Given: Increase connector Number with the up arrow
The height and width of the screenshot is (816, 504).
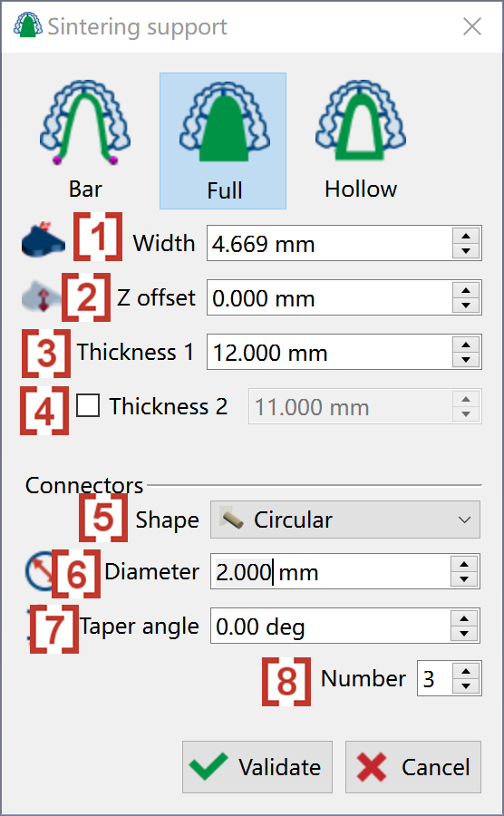Looking at the screenshot, I should coord(466,671).
